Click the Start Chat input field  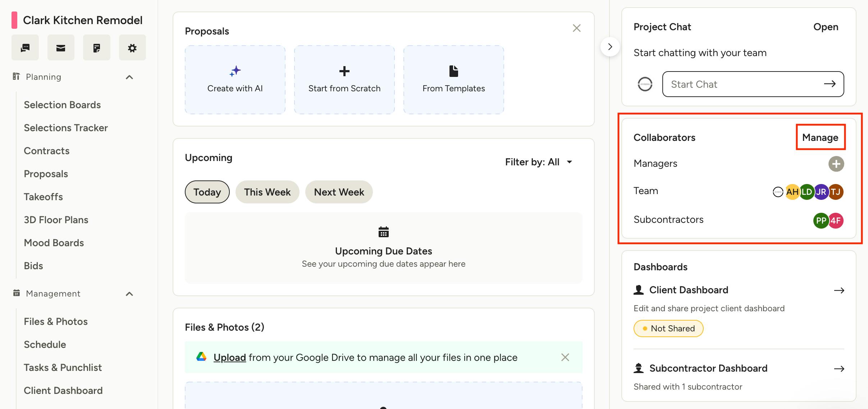[744, 84]
